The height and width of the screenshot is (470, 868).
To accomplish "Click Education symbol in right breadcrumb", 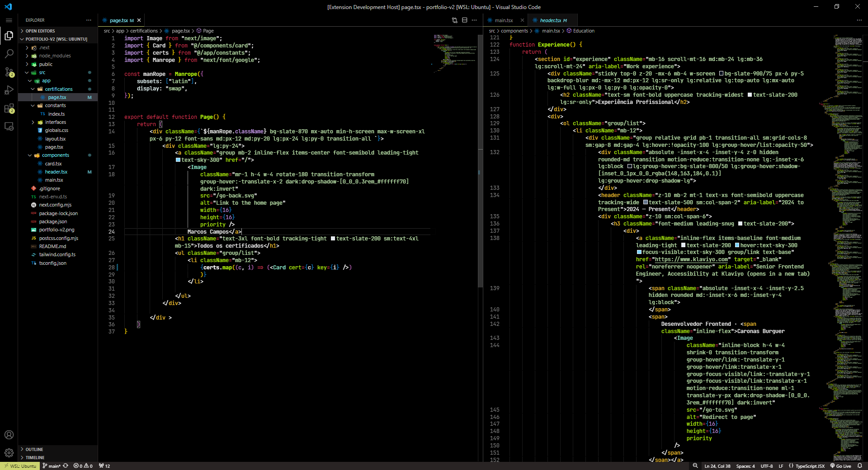I will (583, 31).
